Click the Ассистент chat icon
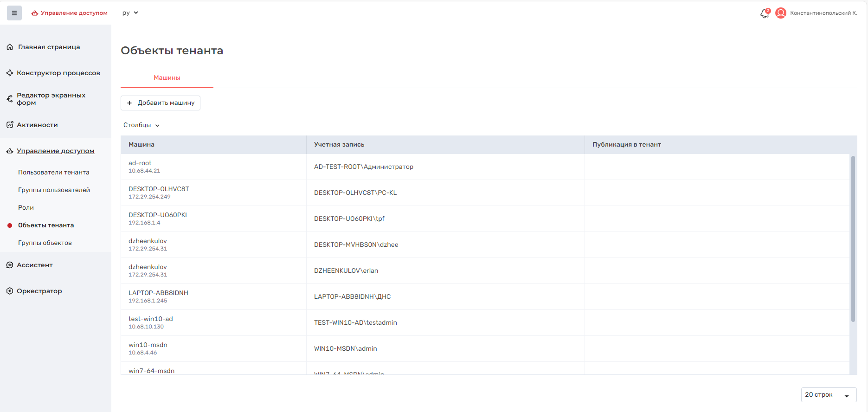The image size is (868, 412). click(x=10, y=265)
